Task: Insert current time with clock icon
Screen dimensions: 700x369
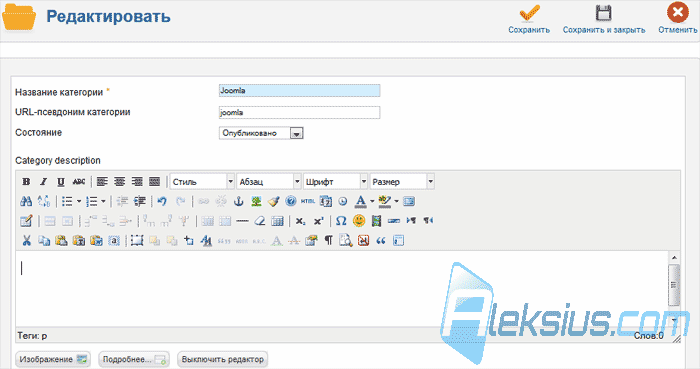Action: 343,201
